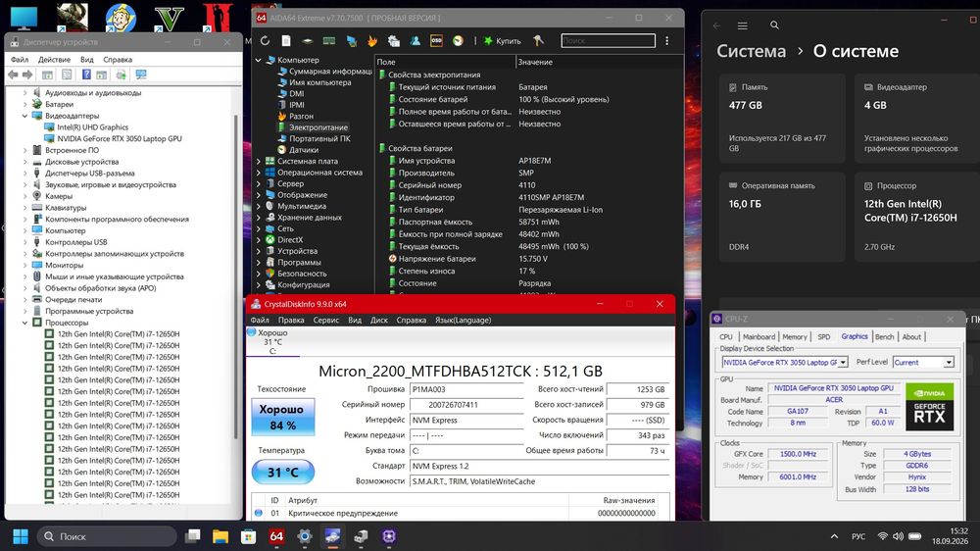The width and height of the screenshot is (980, 551).
Task: Click the Device Manager vertical scrollbar
Action: 235,276
